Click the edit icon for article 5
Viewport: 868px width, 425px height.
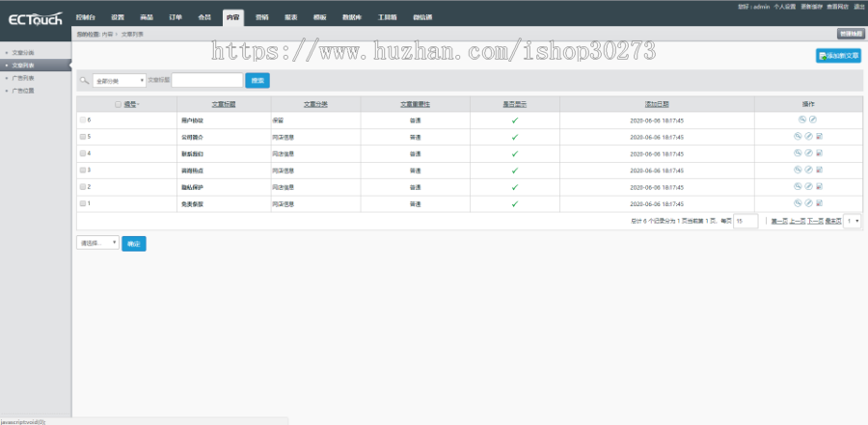pos(809,136)
